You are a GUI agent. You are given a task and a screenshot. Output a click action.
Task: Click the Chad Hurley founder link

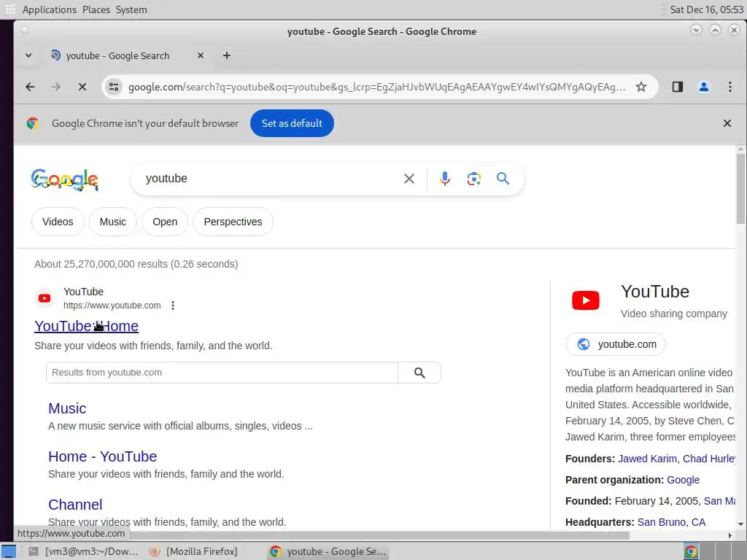click(x=709, y=459)
